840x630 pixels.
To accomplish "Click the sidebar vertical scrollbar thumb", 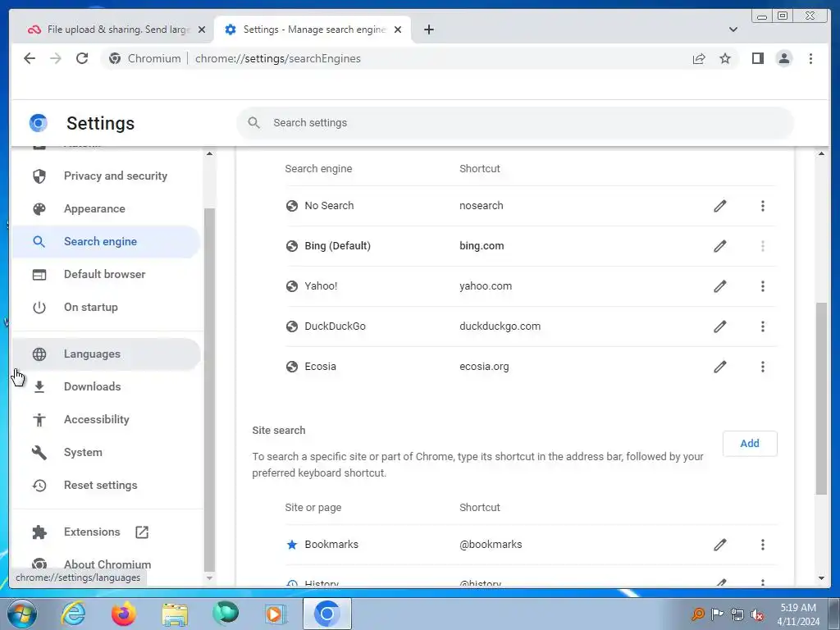I will click(209, 390).
